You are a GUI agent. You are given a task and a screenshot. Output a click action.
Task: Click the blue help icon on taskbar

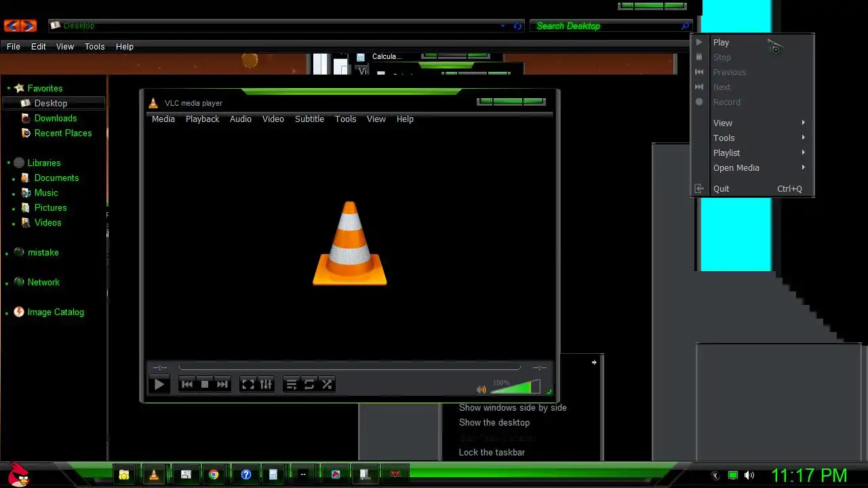[246, 474]
